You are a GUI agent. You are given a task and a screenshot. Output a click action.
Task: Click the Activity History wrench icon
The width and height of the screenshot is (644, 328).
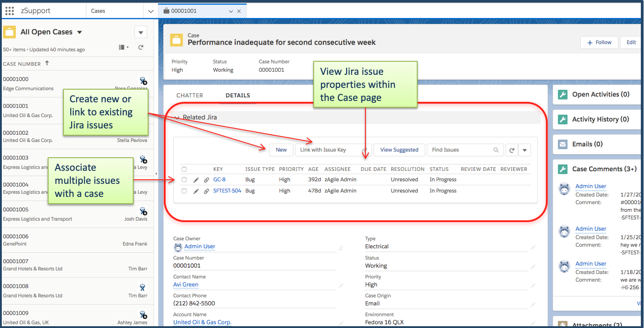(x=563, y=119)
